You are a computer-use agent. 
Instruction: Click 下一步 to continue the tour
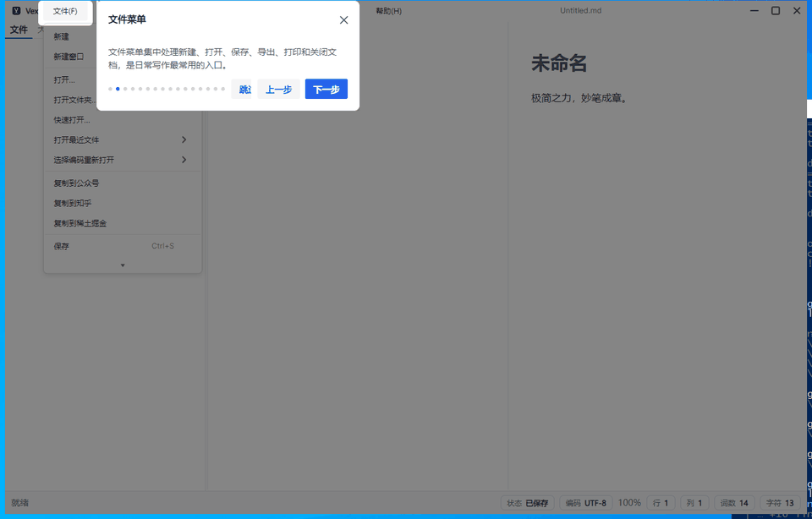pos(326,89)
